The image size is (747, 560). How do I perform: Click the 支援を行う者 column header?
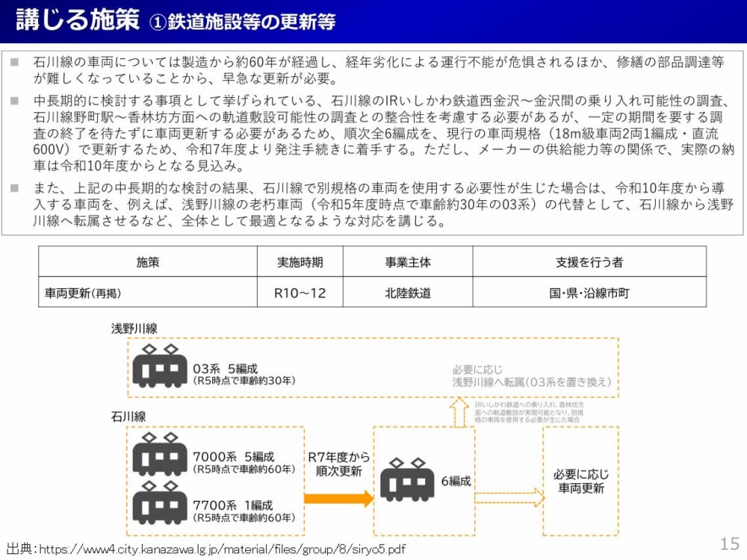pyautogui.click(x=589, y=262)
